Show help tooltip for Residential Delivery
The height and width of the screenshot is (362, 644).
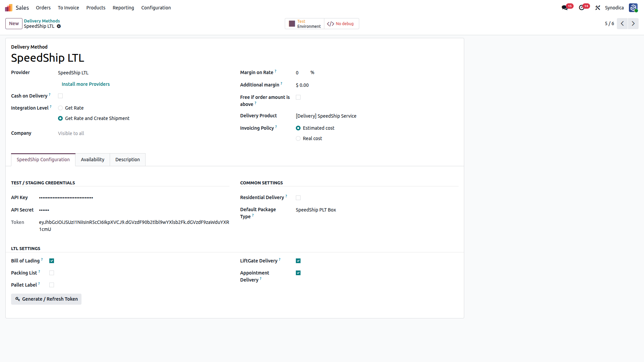click(286, 196)
